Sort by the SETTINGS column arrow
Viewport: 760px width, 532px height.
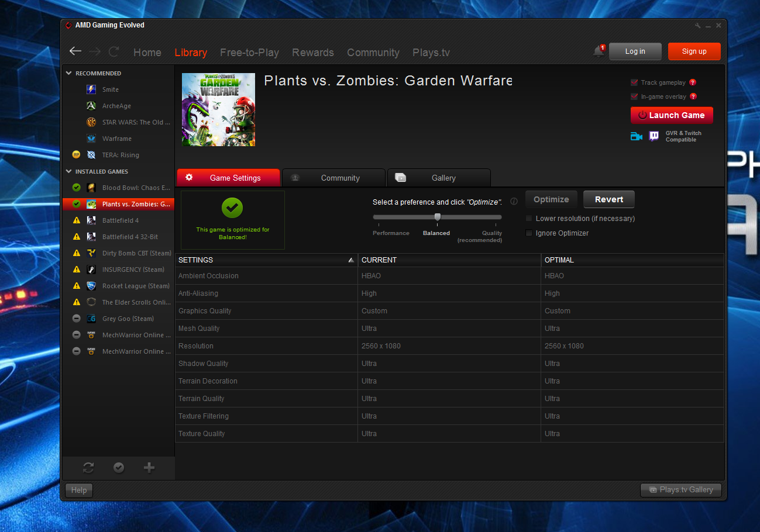(351, 260)
